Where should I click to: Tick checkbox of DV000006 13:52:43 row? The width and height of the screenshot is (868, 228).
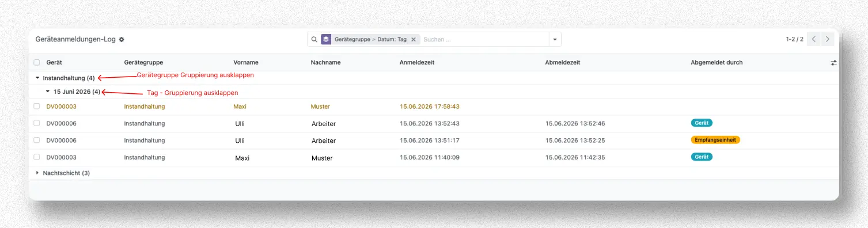(37, 123)
